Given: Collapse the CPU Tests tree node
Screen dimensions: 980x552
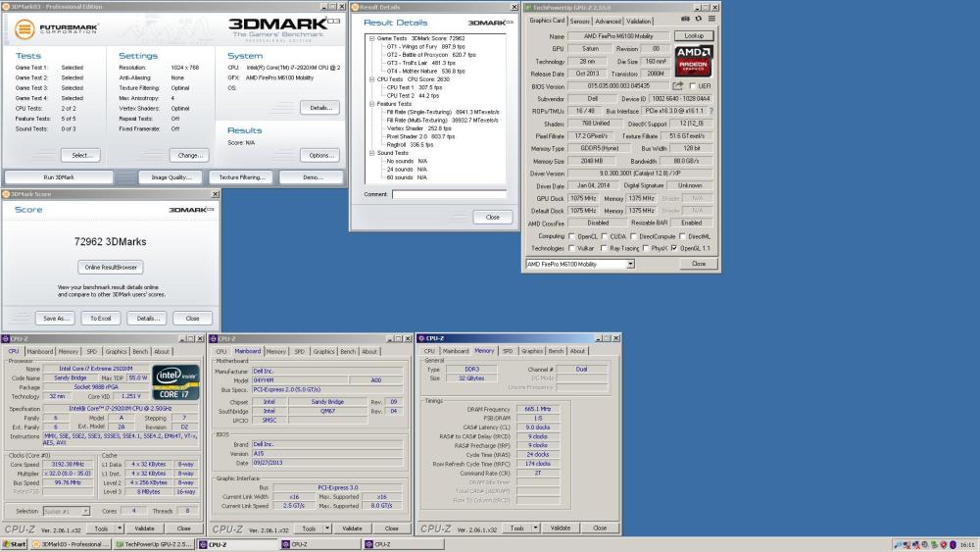Looking at the screenshot, I should [x=371, y=79].
